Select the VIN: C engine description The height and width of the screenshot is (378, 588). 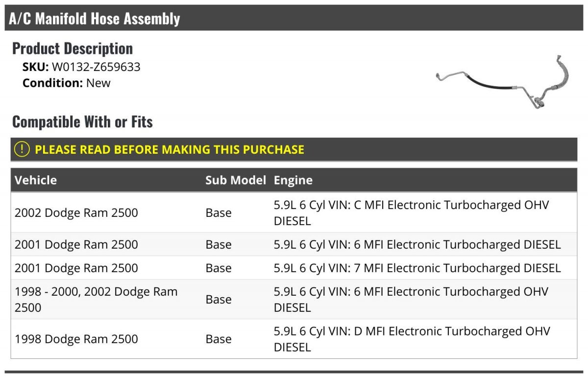coord(412,213)
